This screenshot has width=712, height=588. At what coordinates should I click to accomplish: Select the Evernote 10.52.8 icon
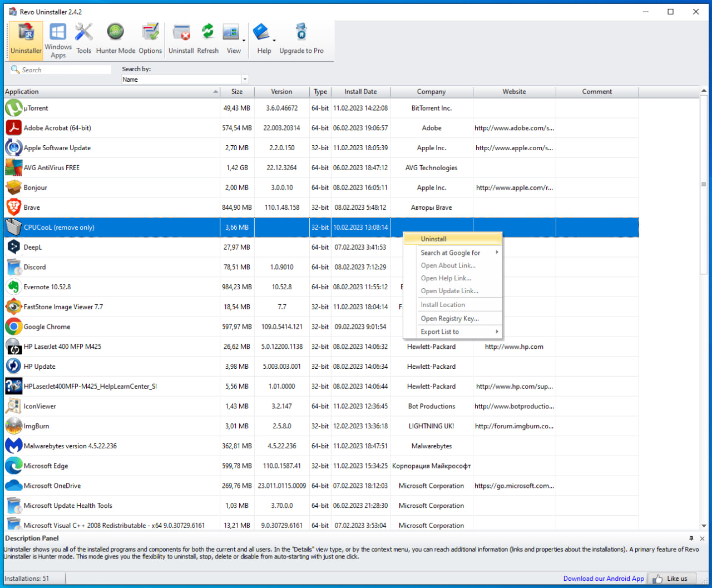[13, 287]
